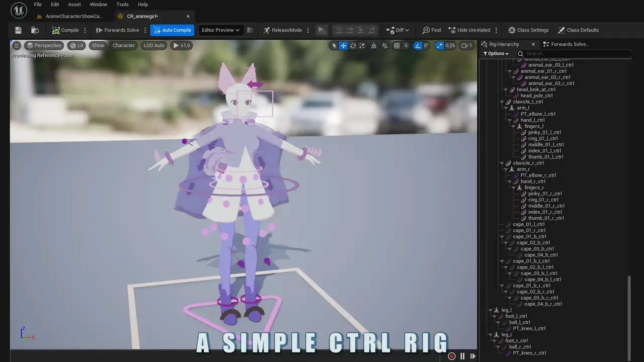Open Class Settings
Viewport: 644px width, 362px height.
(x=528, y=30)
